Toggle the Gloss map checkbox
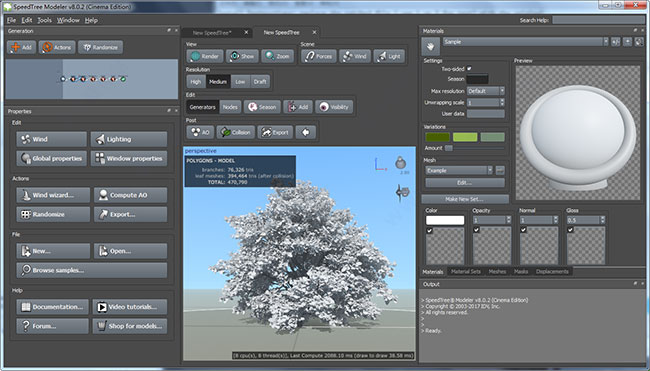The height and width of the screenshot is (371, 650). (x=570, y=230)
